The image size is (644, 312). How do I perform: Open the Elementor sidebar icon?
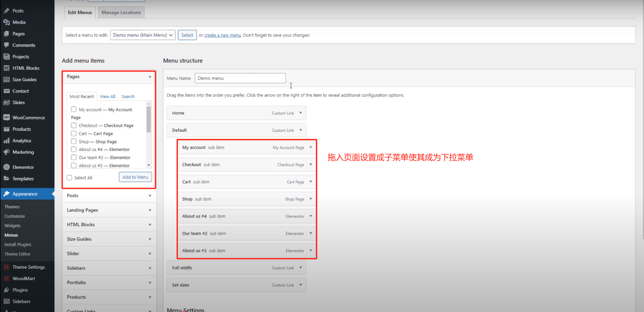coord(7,167)
